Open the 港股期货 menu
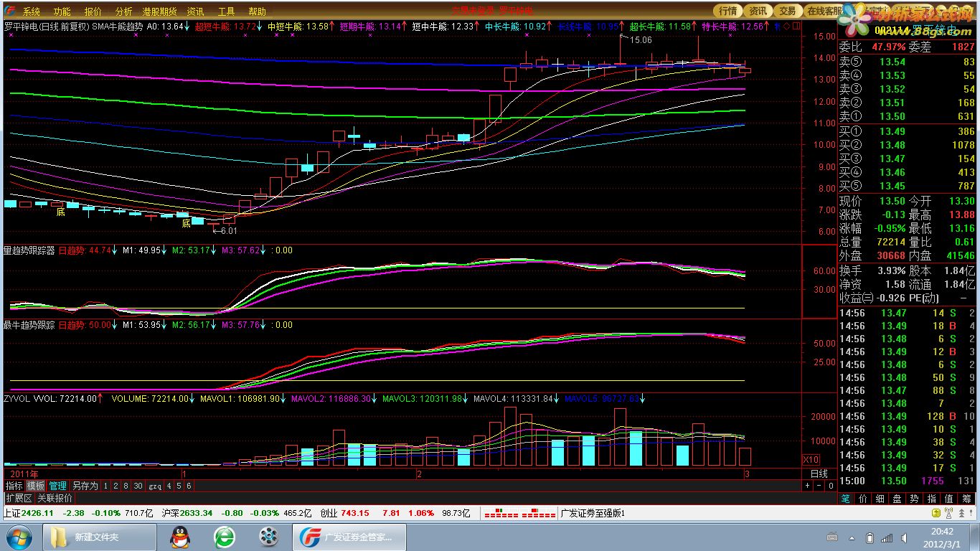This screenshot has height=551, width=980. (x=159, y=11)
